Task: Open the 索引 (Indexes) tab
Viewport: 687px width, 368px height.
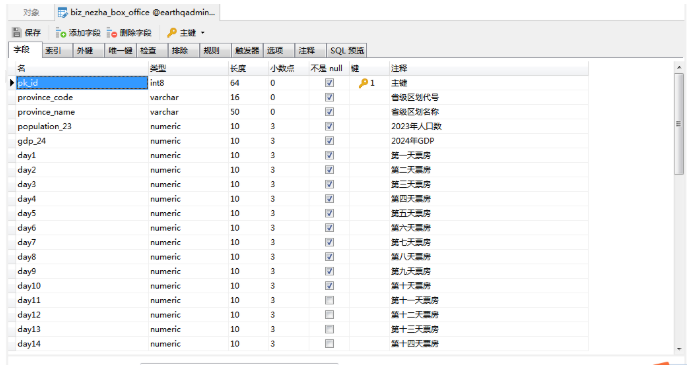Action: [57, 50]
